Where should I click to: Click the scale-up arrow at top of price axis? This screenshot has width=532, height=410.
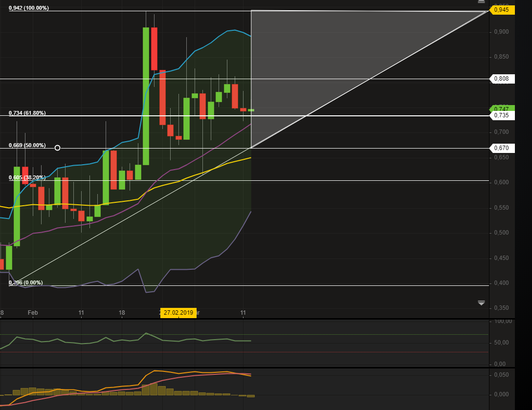481,1
